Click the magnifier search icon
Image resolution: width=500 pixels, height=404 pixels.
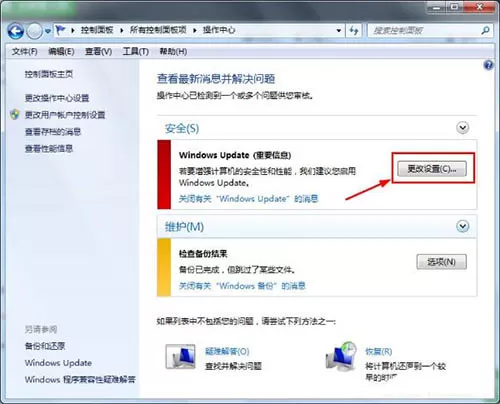[x=485, y=31]
